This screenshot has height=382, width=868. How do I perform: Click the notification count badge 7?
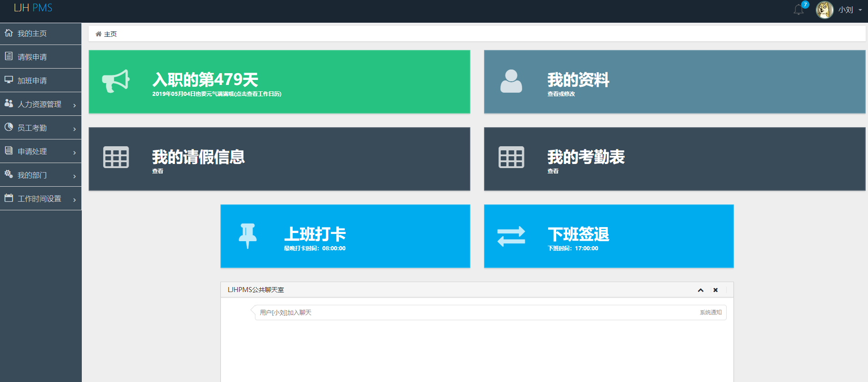(805, 5)
